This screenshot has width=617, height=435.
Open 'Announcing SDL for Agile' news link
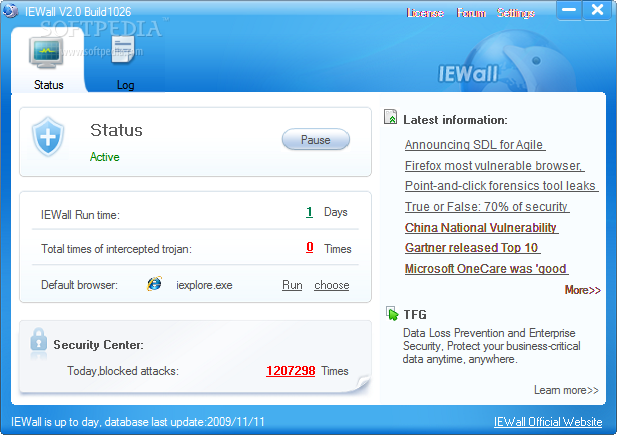[475, 144]
